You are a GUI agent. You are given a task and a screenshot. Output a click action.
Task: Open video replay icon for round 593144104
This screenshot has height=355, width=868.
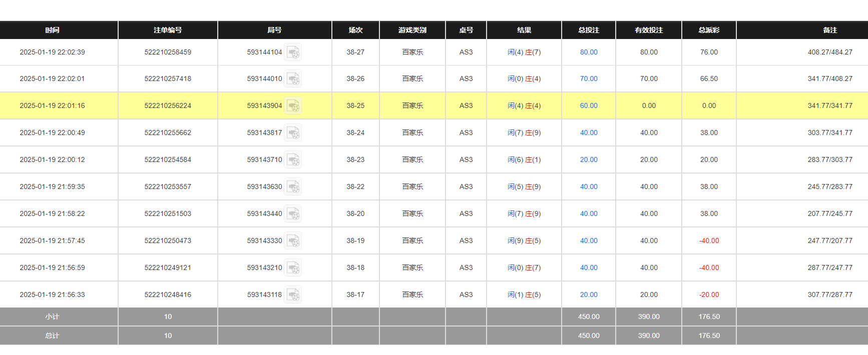(293, 52)
